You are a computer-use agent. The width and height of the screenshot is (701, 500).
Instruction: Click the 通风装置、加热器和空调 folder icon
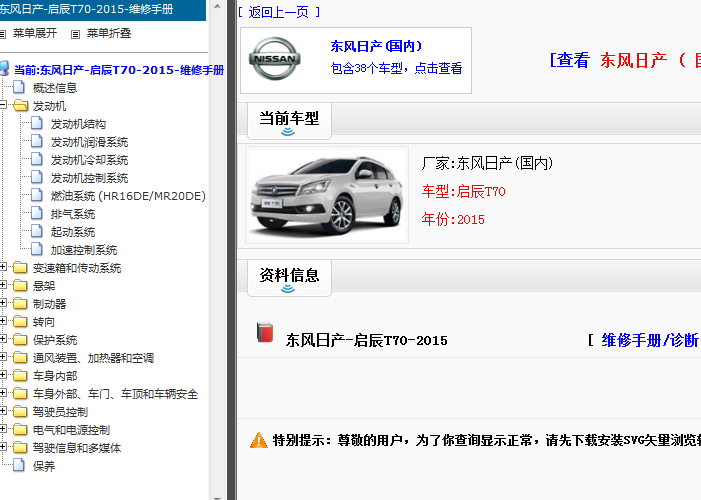[x=20, y=357]
